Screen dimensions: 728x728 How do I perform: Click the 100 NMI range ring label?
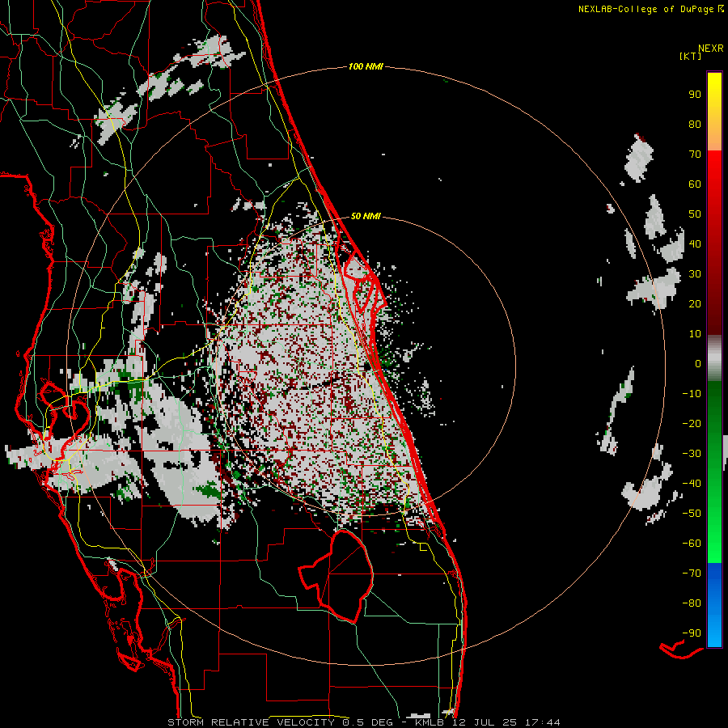tap(366, 66)
